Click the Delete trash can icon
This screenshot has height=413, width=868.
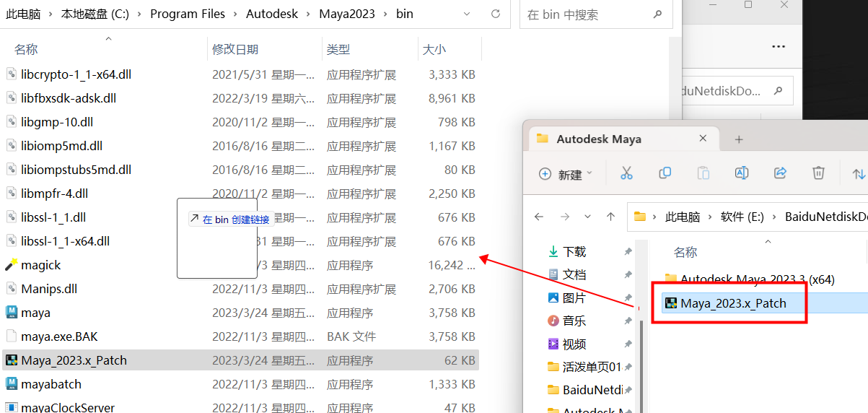click(818, 173)
